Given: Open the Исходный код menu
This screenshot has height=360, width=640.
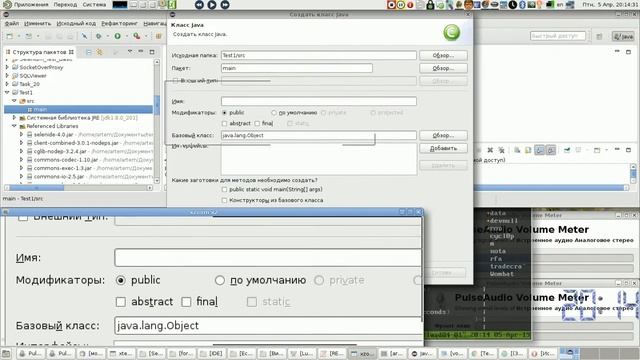Looking at the screenshot, I should 76,23.
